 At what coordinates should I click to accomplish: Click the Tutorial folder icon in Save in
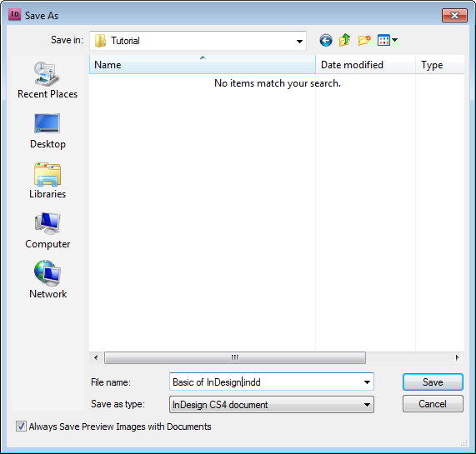100,41
